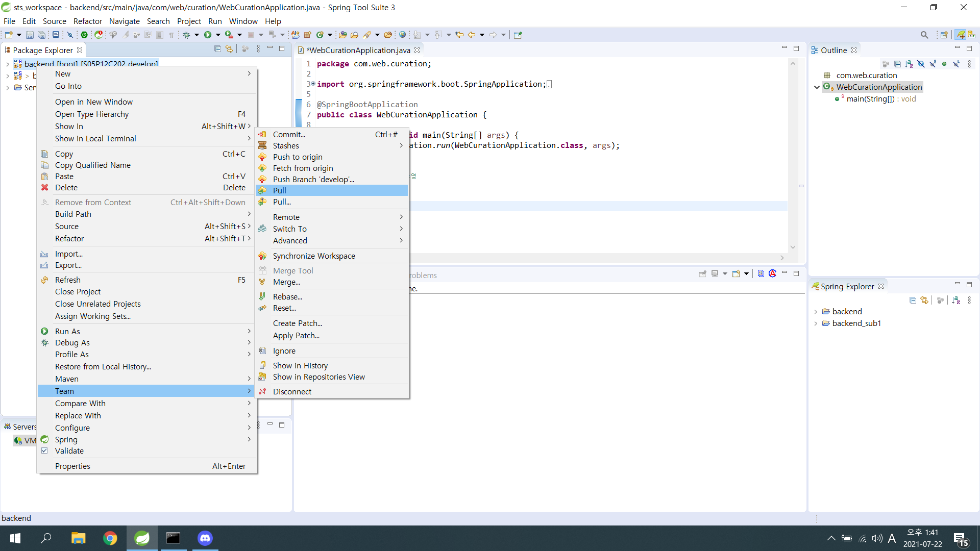
Task: Select Pull in the Team submenu
Action: coord(280,190)
